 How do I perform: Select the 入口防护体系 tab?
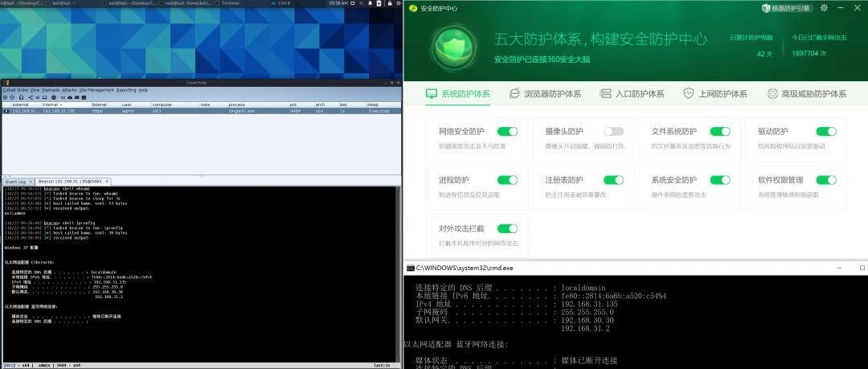633,93
